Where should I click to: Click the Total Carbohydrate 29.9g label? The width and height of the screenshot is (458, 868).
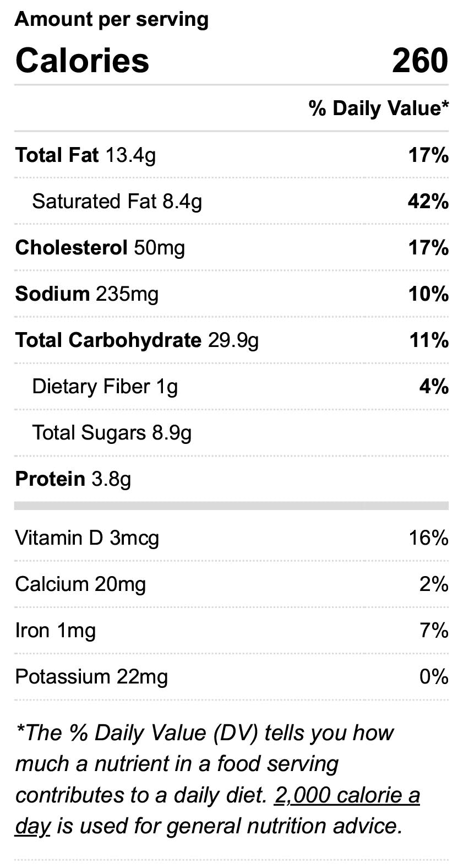(x=137, y=340)
